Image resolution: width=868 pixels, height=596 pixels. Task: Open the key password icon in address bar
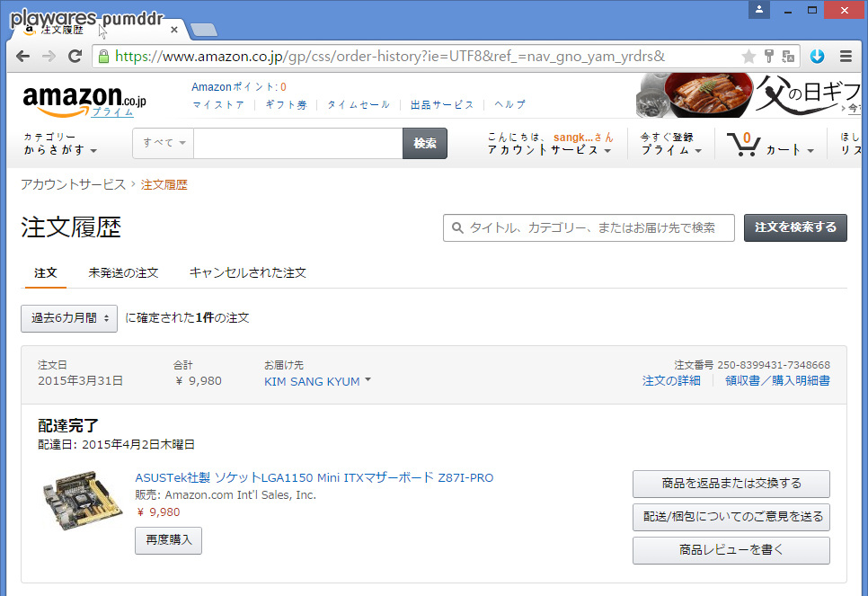[x=769, y=56]
